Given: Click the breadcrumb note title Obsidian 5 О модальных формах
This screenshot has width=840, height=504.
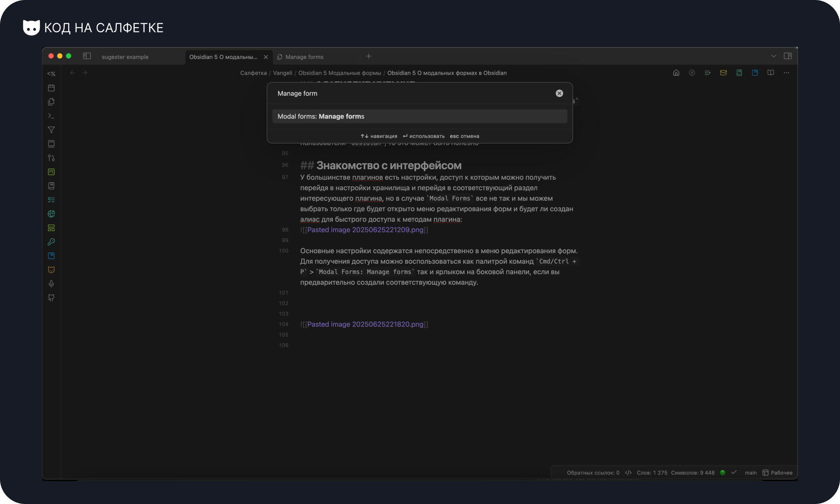Looking at the screenshot, I should 447,73.
